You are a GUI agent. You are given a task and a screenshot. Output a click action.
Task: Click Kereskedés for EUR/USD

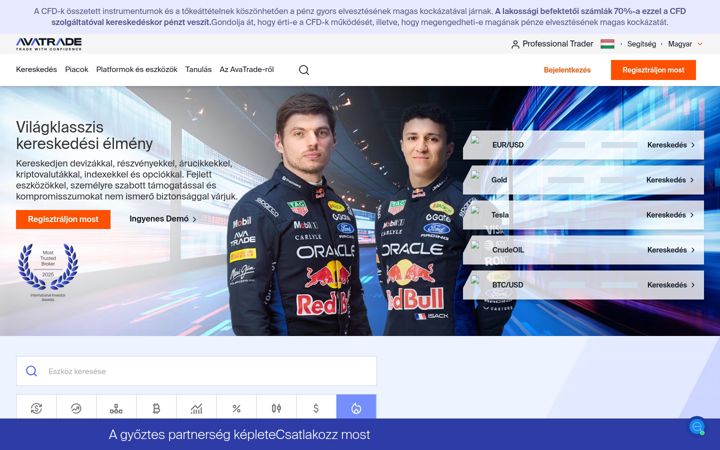click(x=671, y=145)
